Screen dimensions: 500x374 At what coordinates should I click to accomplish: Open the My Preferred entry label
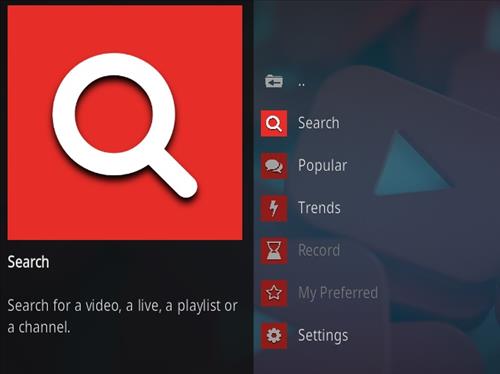[x=338, y=293]
